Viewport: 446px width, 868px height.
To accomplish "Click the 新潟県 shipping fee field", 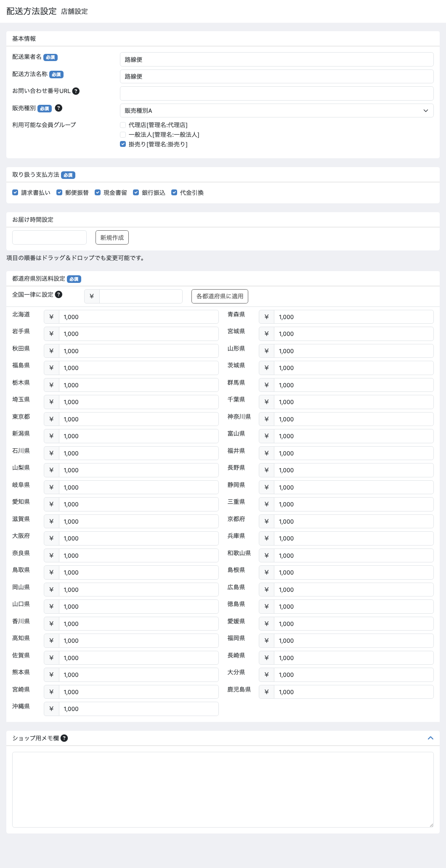I will click(138, 436).
